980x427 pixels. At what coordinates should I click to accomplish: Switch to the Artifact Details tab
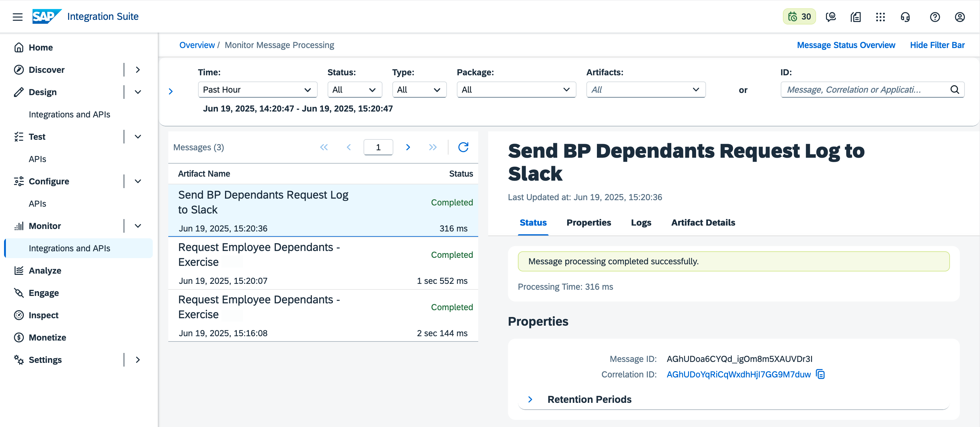[703, 223]
